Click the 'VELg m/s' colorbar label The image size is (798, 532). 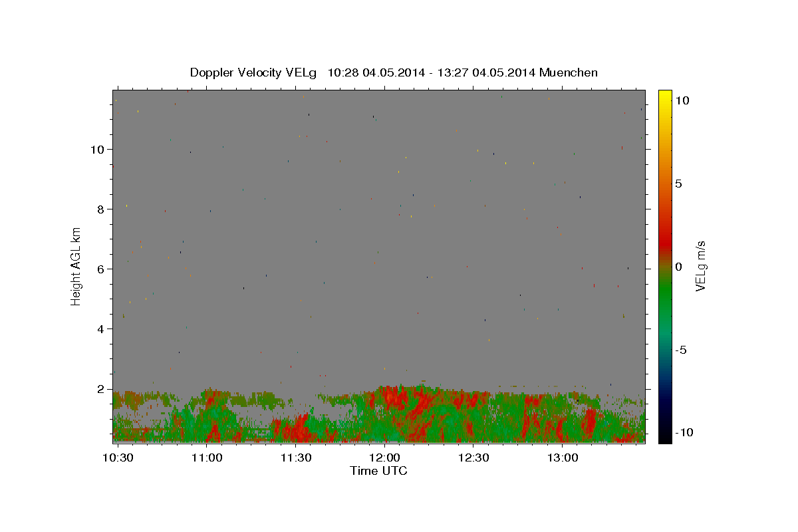700,266
